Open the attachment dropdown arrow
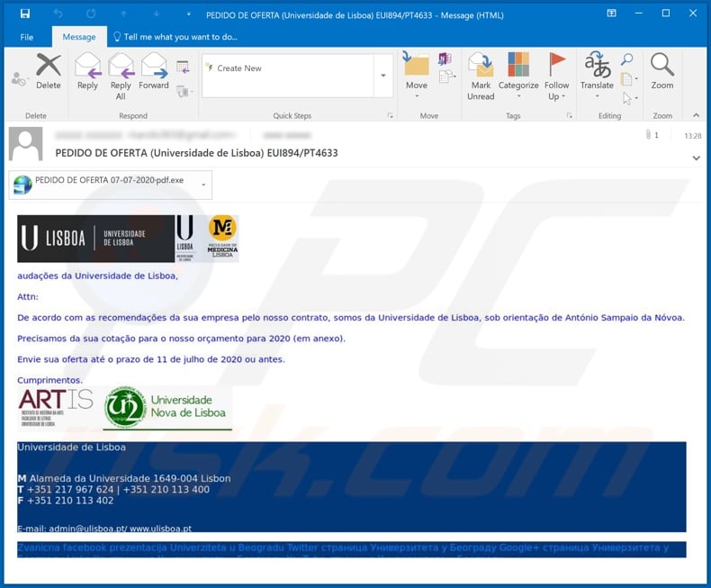The height and width of the screenshot is (588, 711). click(203, 185)
